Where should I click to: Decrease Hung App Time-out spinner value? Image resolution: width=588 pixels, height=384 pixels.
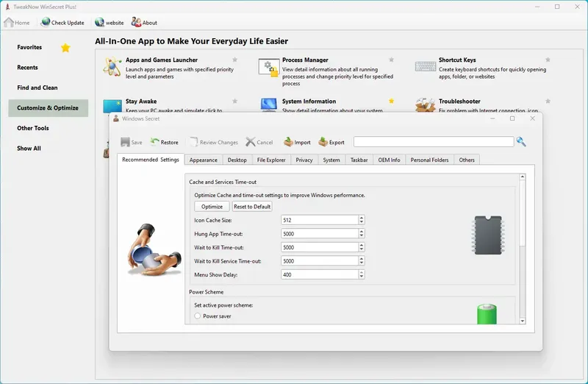click(x=362, y=236)
